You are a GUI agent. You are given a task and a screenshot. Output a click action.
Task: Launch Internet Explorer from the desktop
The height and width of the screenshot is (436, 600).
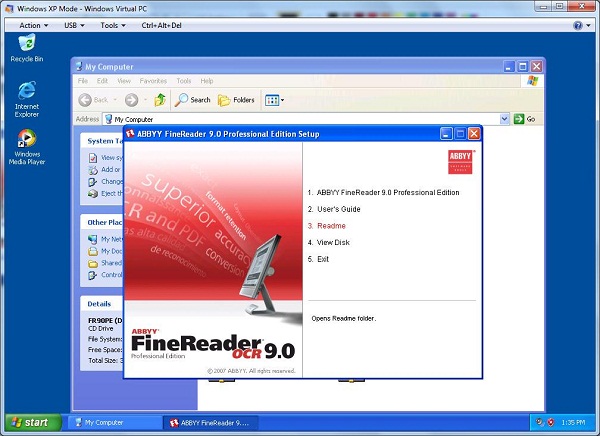pyautogui.click(x=27, y=99)
